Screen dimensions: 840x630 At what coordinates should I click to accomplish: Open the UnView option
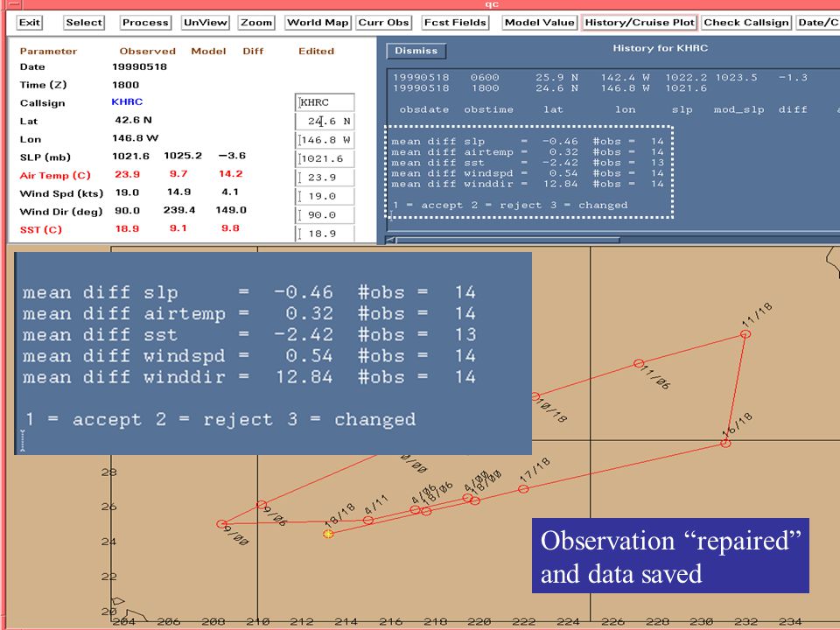coord(205,23)
